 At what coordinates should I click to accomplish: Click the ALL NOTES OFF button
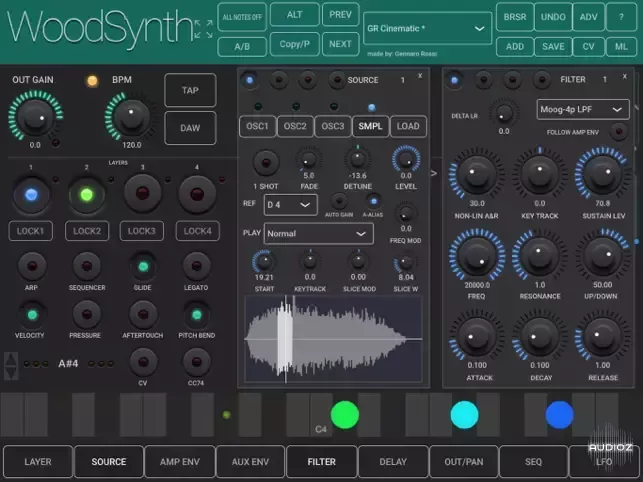pyautogui.click(x=242, y=17)
